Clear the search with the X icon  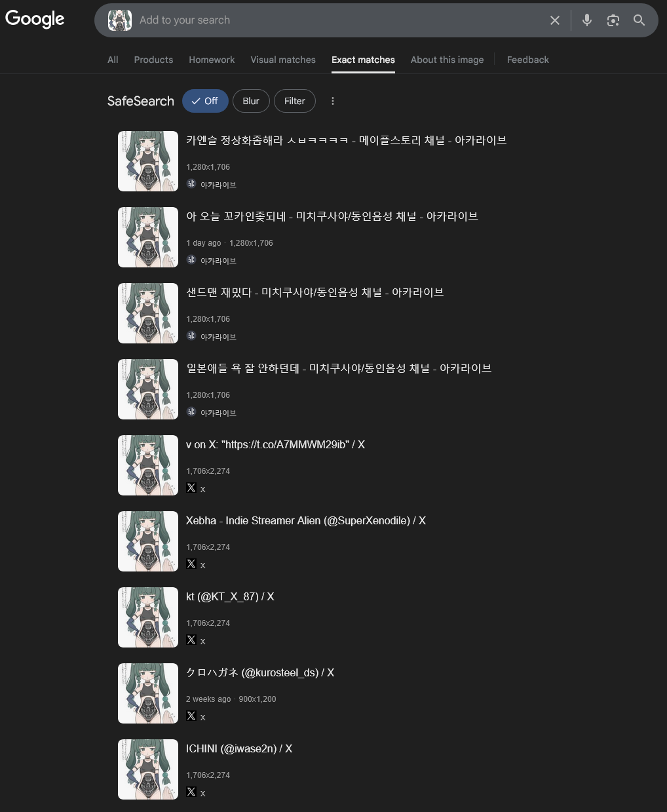pos(555,20)
